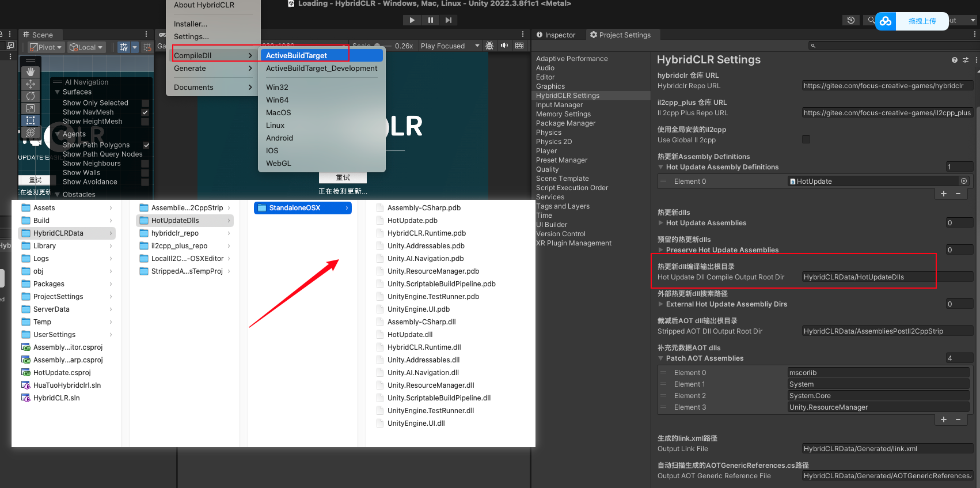The image size is (980, 488).
Task: Choose ActiveBuildTarget_Development menu item
Action: (x=322, y=68)
